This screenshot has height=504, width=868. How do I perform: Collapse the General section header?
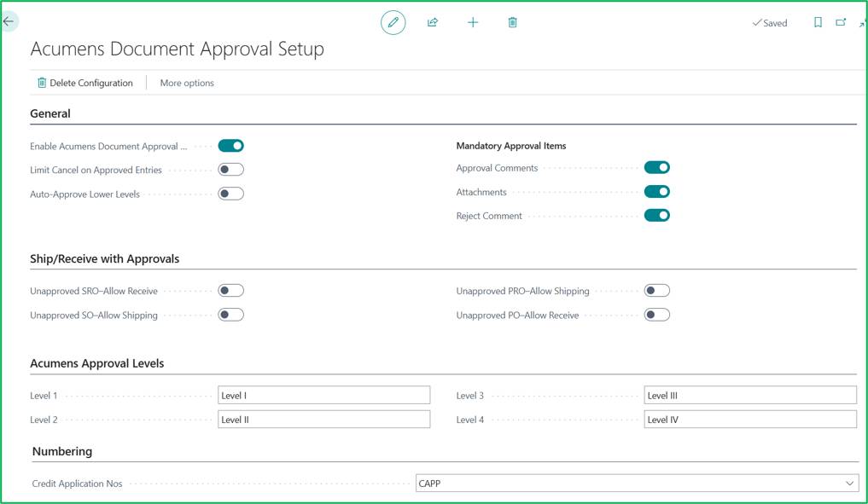(50, 113)
